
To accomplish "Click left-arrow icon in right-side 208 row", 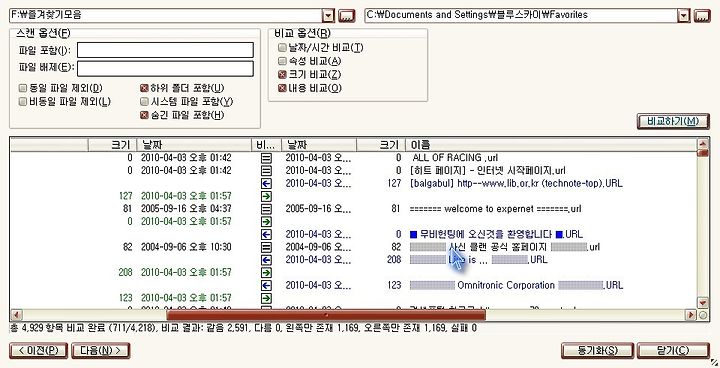I will pyautogui.click(x=266, y=260).
